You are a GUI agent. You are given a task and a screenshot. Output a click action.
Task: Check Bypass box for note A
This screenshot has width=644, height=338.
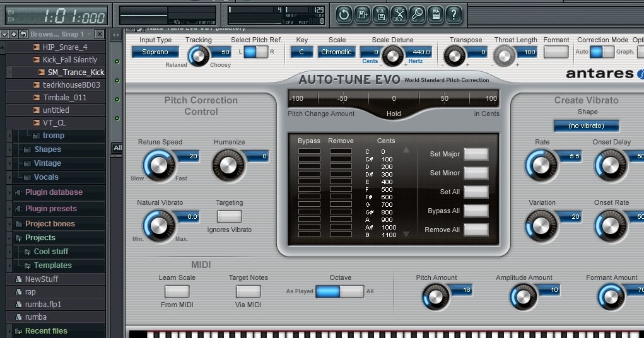click(x=309, y=219)
